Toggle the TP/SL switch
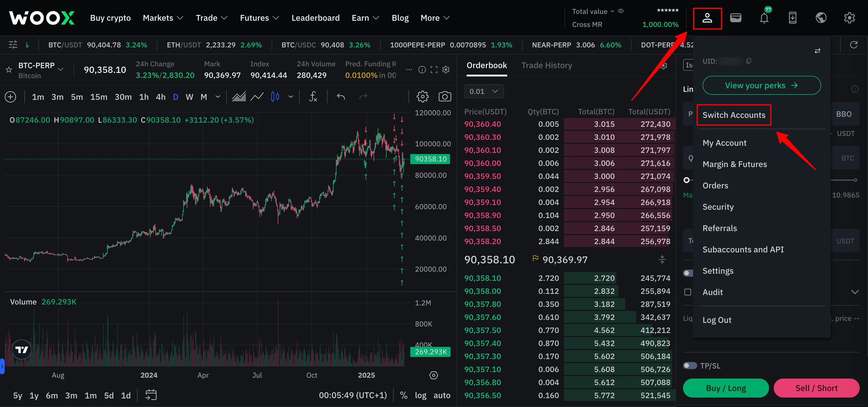 coord(690,366)
